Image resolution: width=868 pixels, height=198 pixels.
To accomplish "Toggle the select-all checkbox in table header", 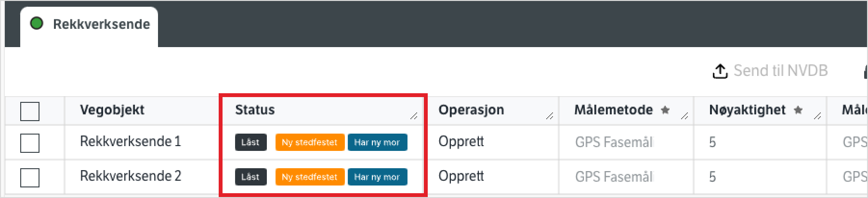I will [30, 111].
